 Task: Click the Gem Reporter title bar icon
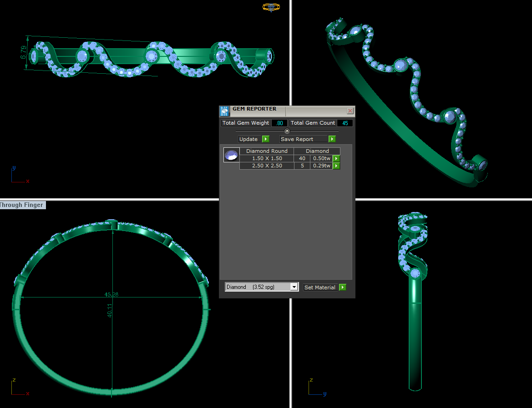[x=224, y=111]
